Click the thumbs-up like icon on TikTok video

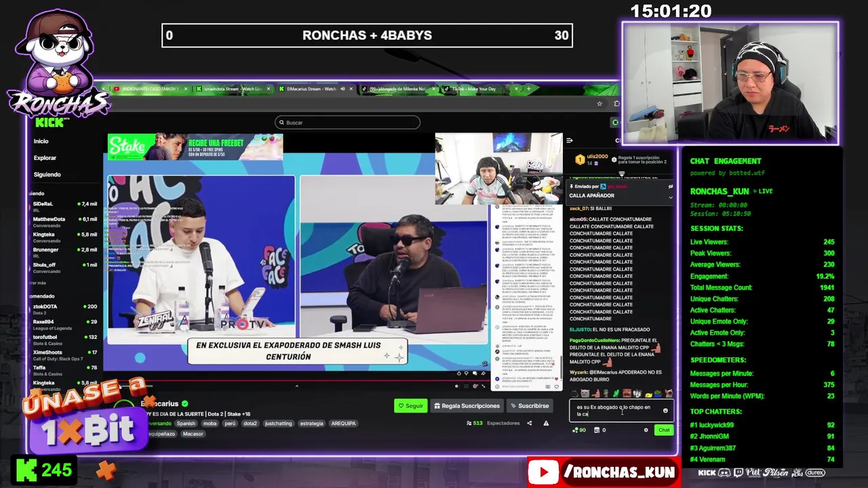pos(458,373)
